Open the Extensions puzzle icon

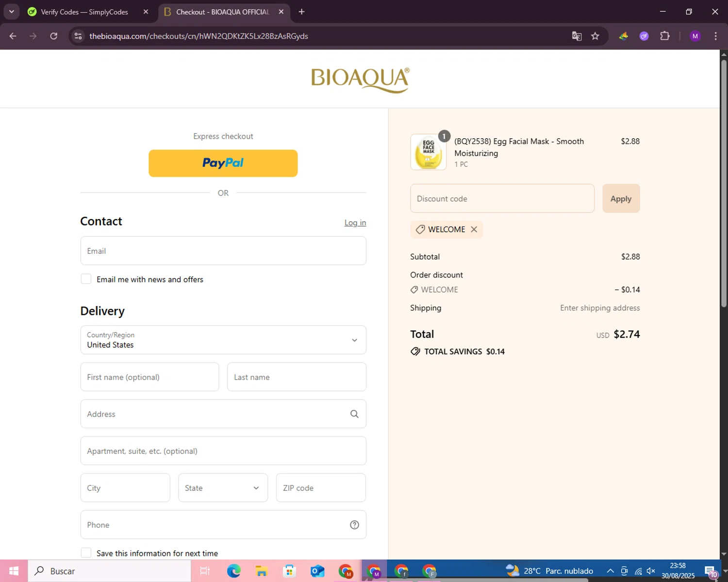[x=665, y=36]
